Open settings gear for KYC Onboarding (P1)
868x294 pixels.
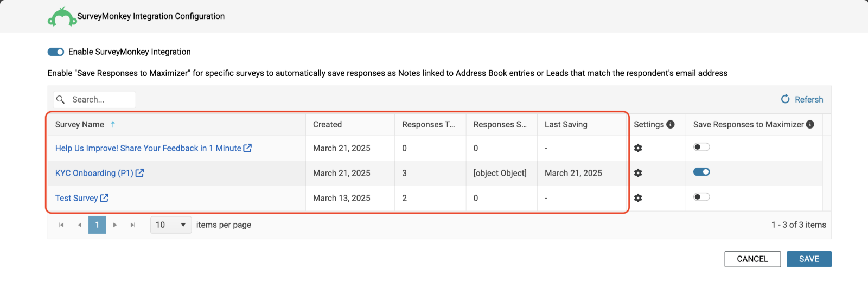[x=638, y=173]
